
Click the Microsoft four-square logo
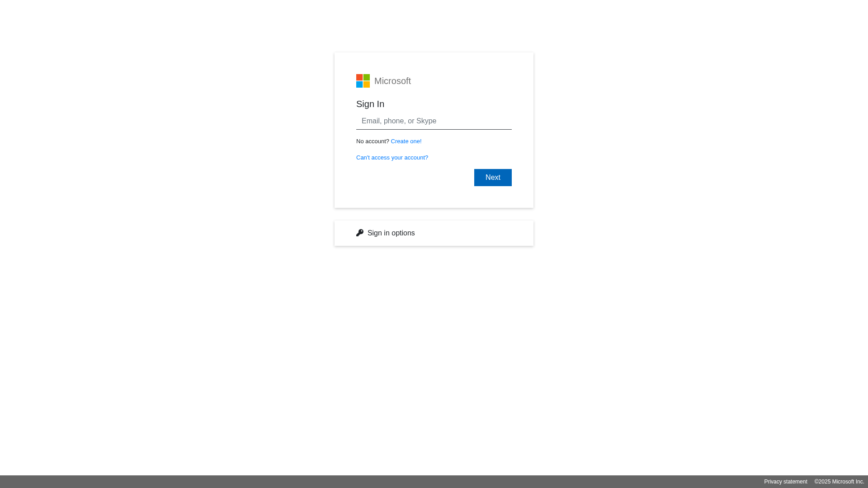(363, 81)
